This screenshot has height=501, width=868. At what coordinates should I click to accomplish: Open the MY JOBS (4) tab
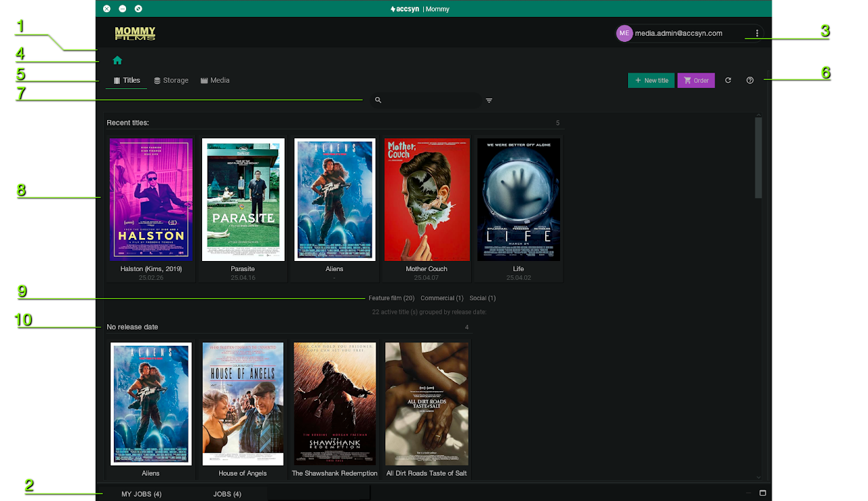coord(141,494)
